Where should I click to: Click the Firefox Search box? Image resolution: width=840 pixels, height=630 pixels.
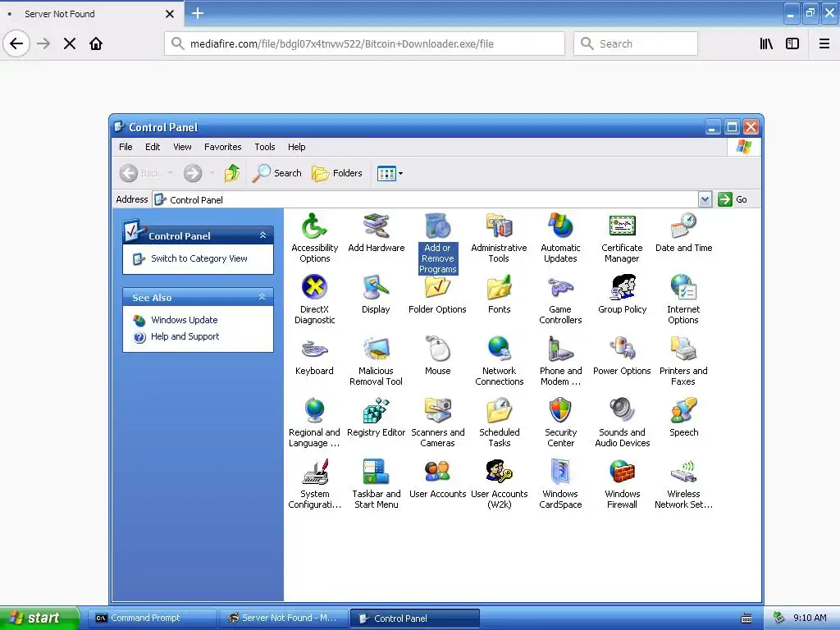point(636,44)
